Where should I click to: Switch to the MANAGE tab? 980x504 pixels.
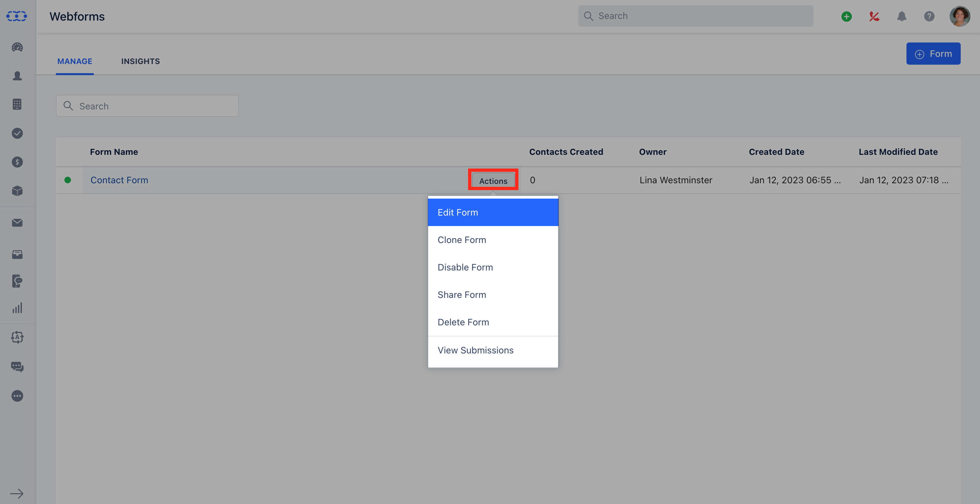pos(75,61)
